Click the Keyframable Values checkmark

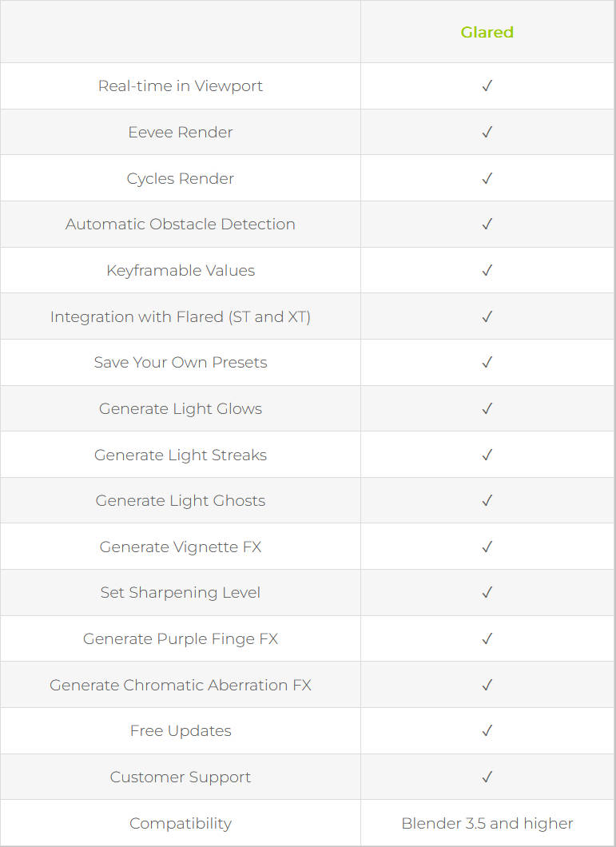(x=487, y=270)
